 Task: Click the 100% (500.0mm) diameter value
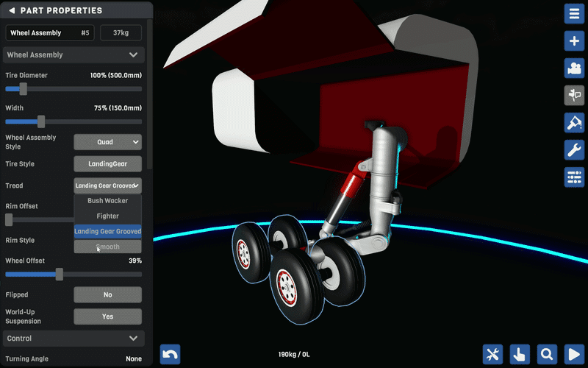[116, 75]
